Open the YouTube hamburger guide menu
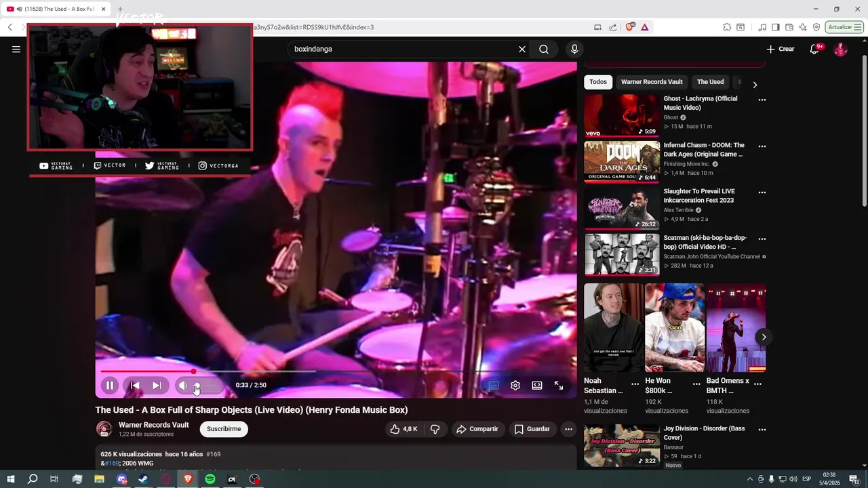This screenshot has height=488, width=868. pos(16,49)
